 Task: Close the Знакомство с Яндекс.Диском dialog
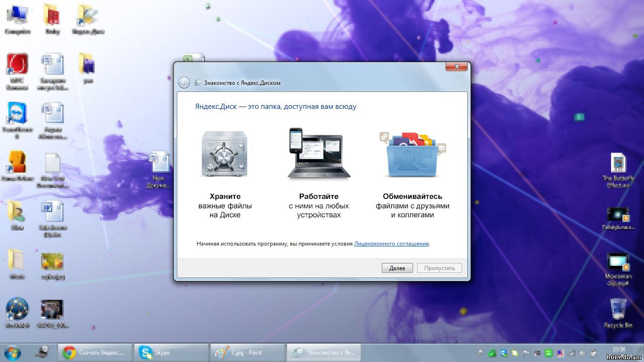(456, 67)
